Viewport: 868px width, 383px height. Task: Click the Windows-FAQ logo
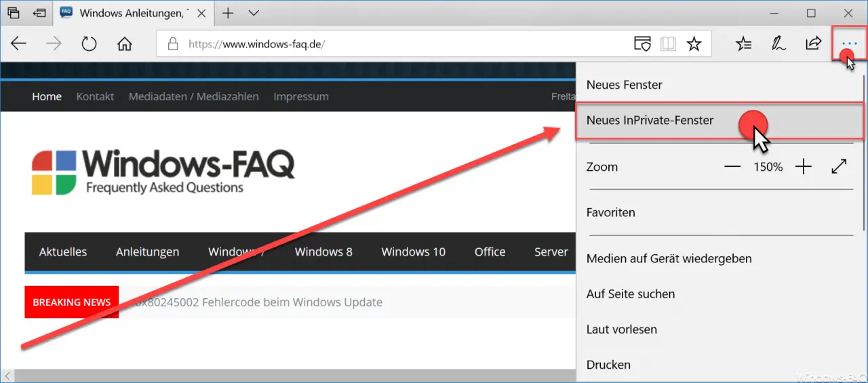[x=163, y=172]
